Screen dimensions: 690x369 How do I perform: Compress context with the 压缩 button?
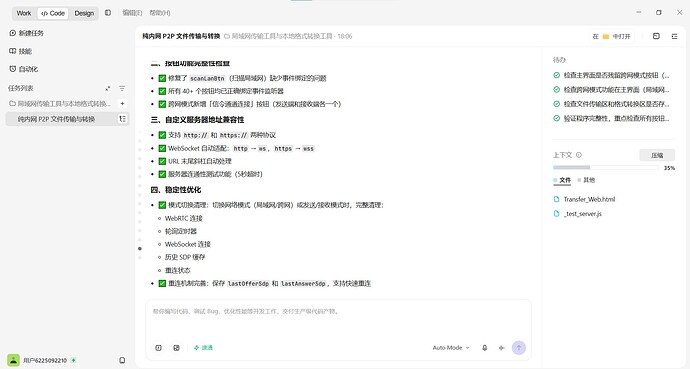(x=657, y=155)
